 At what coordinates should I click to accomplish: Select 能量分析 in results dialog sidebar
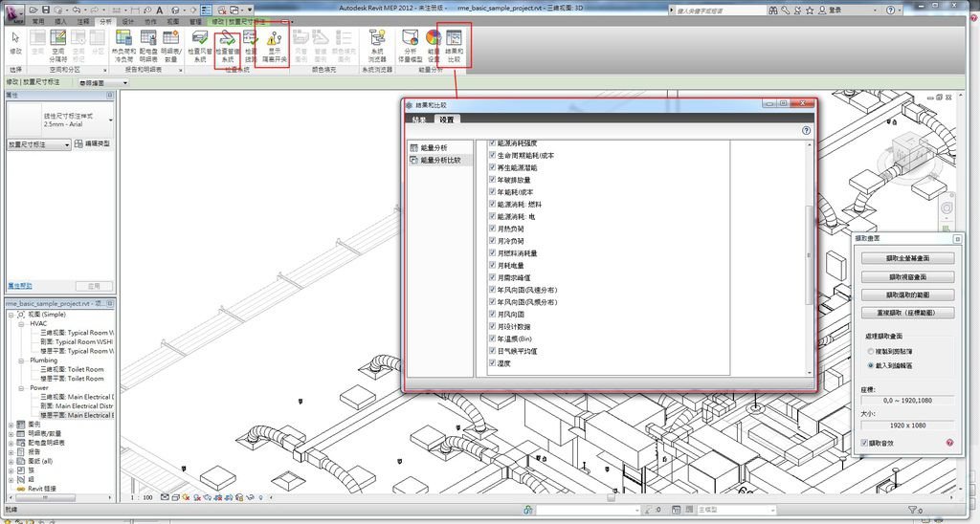tap(434, 147)
